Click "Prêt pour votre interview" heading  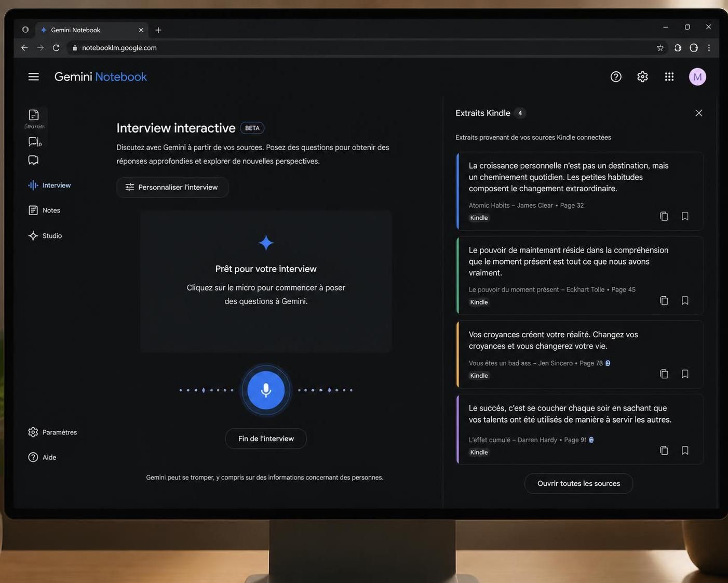coord(266,269)
